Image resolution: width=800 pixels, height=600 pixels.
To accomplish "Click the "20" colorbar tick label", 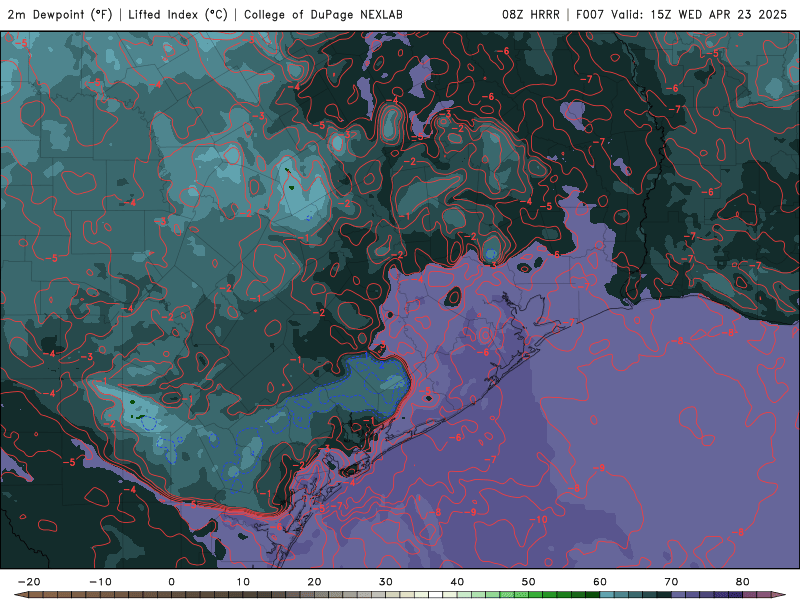I will (x=314, y=582).
